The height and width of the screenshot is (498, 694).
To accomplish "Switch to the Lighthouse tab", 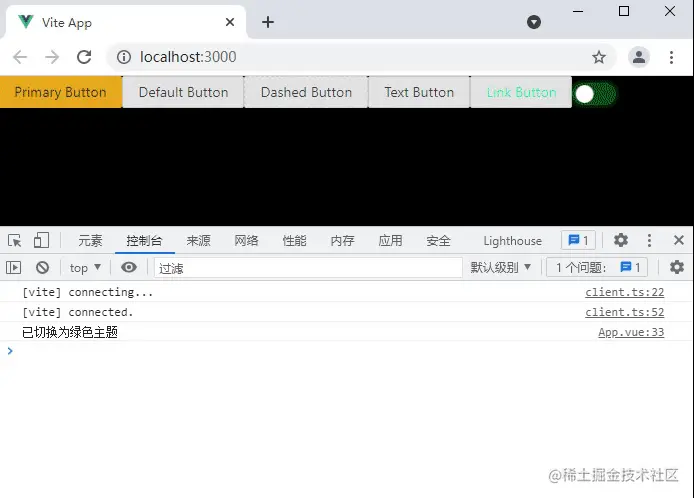I will coord(513,241).
